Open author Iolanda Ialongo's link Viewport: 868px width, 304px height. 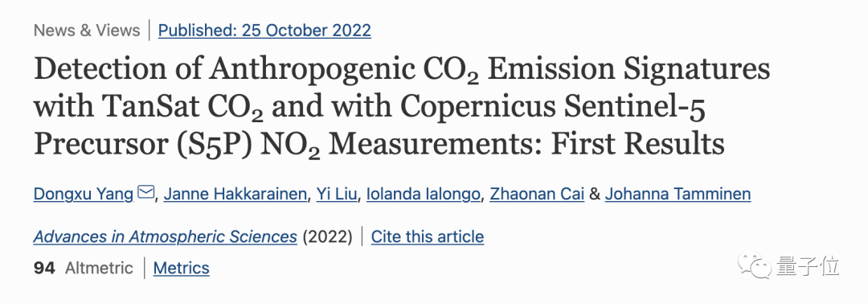coord(424,194)
